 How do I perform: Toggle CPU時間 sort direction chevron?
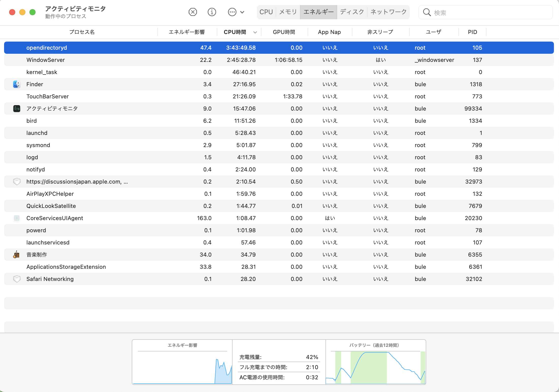[x=255, y=32]
